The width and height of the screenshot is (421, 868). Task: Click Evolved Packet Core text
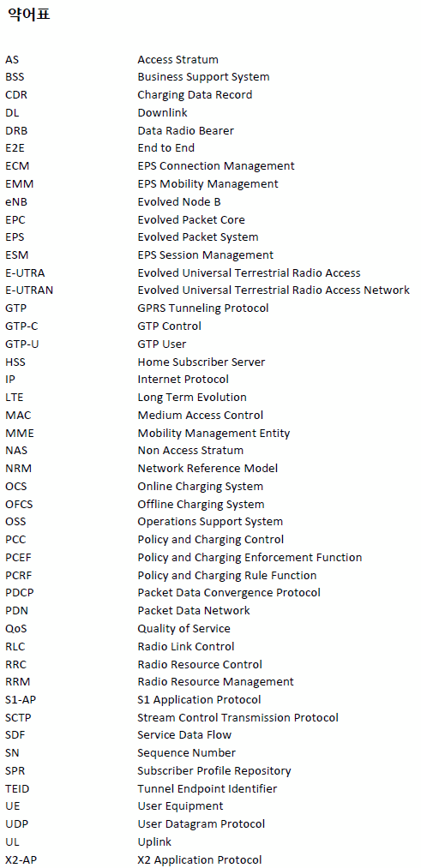pos(191,219)
